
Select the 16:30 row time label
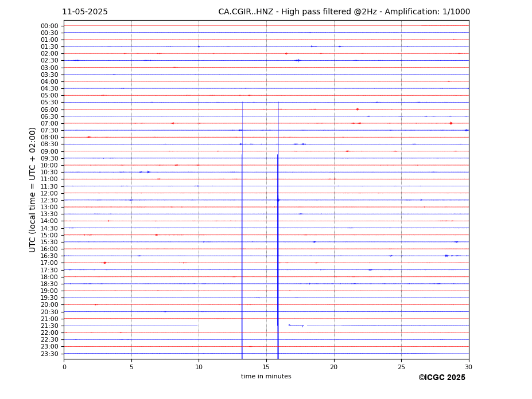(x=49, y=256)
